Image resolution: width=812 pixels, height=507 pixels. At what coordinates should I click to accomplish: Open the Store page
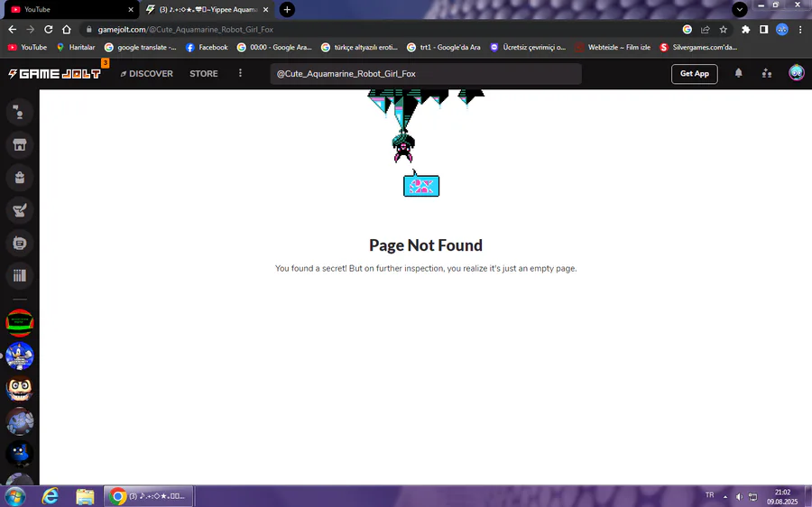204,74
